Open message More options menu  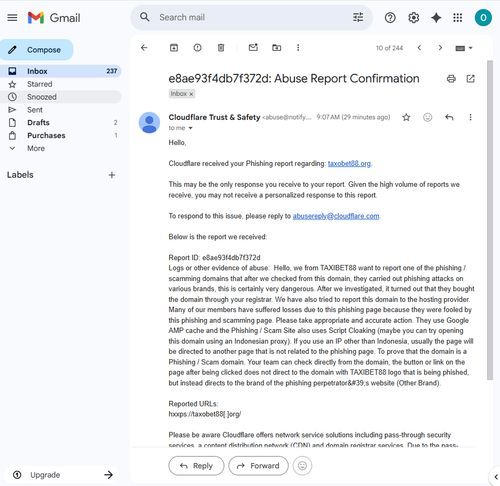[x=470, y=117]
